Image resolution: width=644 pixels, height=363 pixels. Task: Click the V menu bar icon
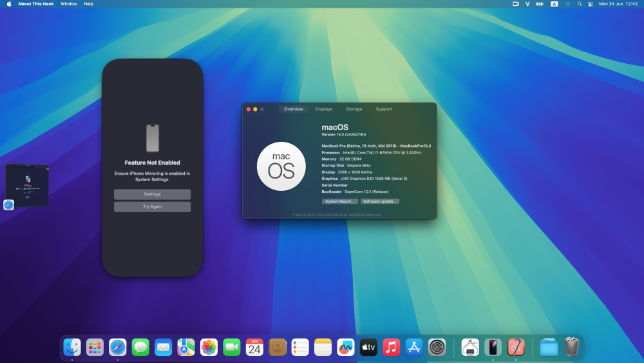[x=528, y=4]
